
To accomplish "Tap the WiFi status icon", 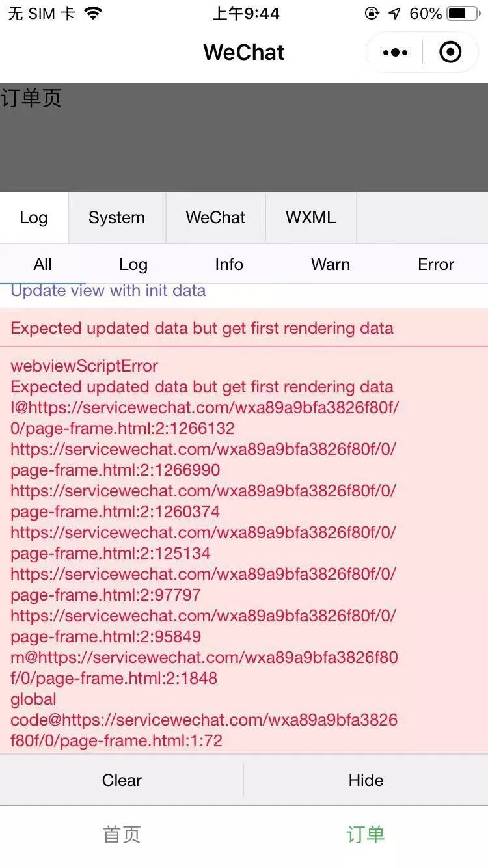I will (x=93, y=14).
